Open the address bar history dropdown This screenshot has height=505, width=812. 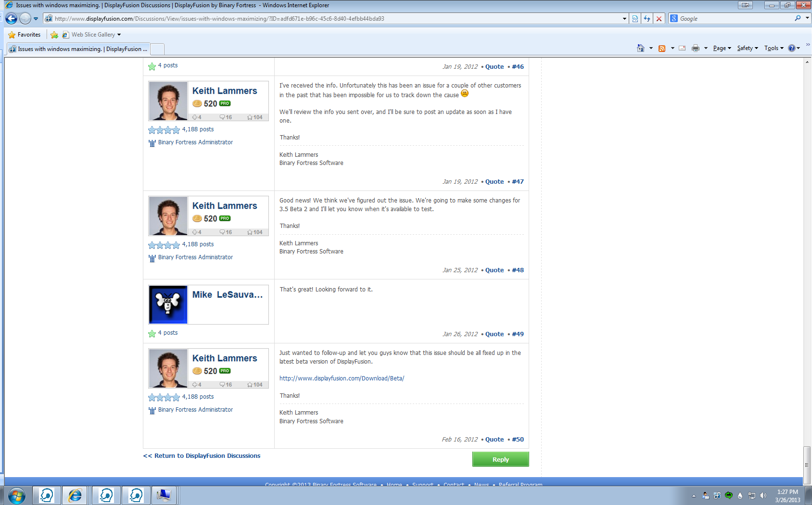[624, 19]
